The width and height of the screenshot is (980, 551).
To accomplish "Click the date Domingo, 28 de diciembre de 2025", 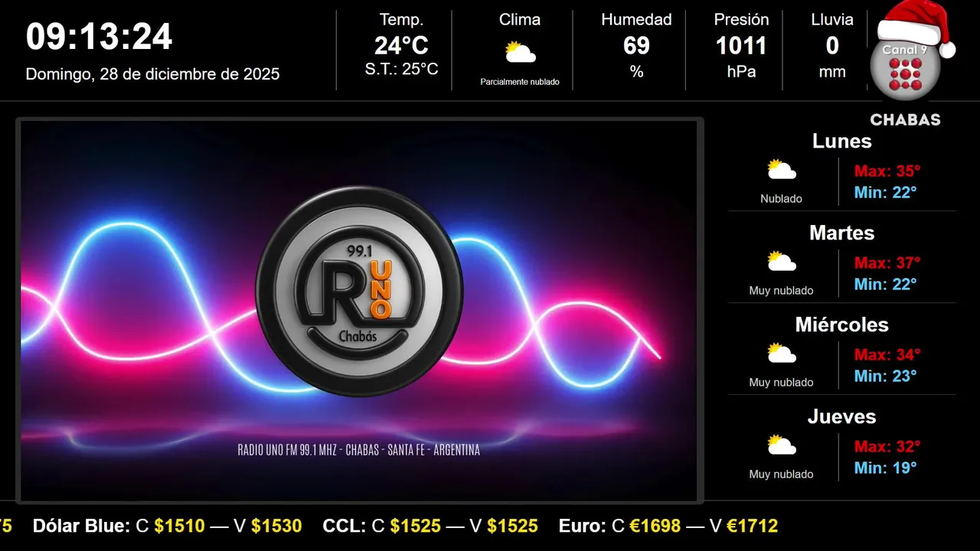I will (152, 74).
